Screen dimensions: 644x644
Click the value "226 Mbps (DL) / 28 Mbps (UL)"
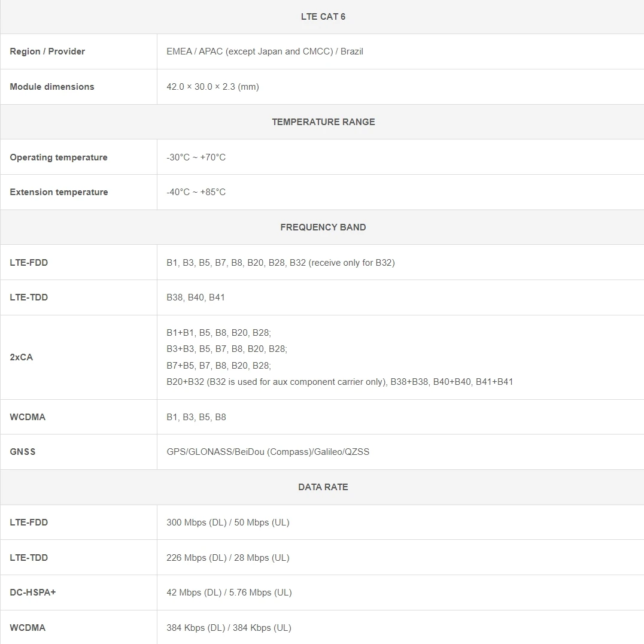(x=228, y=558)
